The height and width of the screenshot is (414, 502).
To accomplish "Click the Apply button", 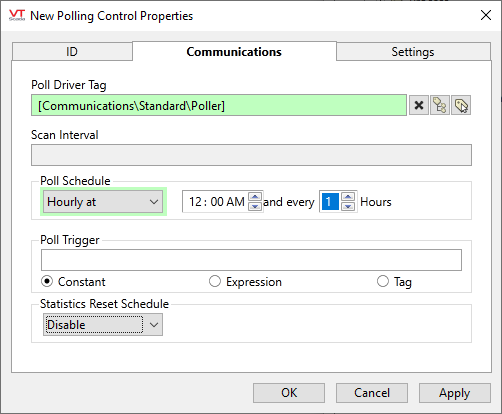I will (455, 393).
